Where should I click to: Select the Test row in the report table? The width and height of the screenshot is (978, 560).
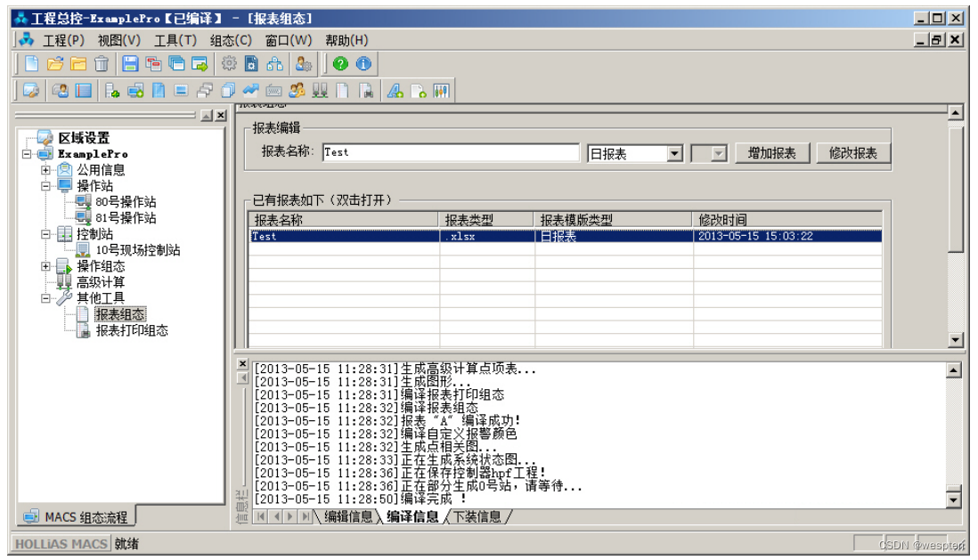click(x=566, y=236)
